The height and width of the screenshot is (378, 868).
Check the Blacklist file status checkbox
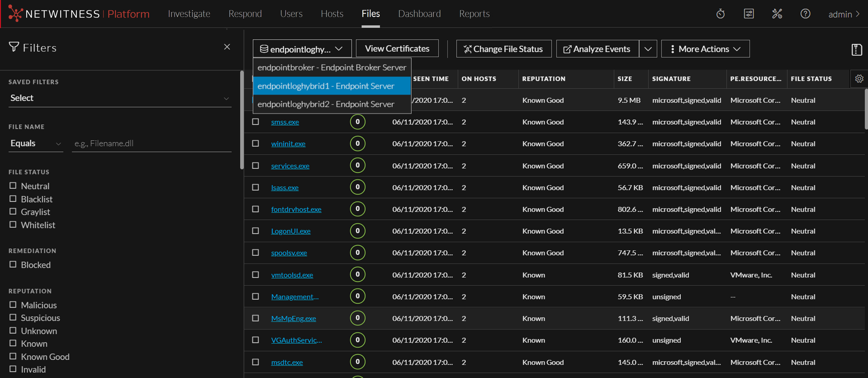point(13,199)
